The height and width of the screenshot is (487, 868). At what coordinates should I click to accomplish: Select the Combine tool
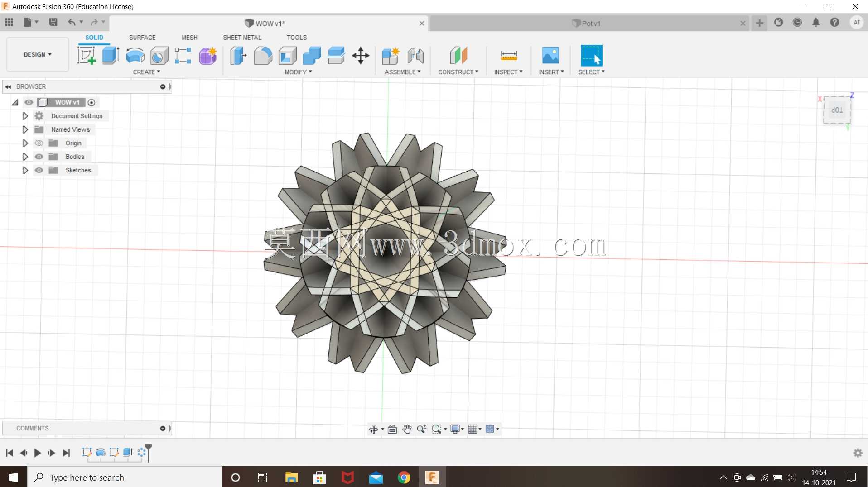point(312,56)
